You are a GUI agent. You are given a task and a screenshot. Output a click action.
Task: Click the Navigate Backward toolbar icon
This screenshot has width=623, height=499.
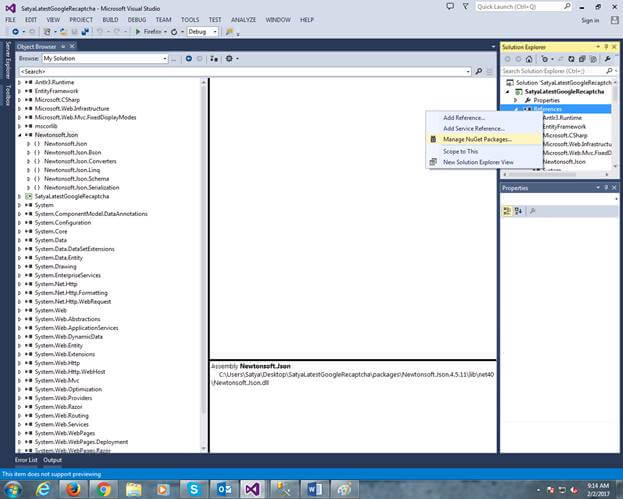tap(15, 32)
